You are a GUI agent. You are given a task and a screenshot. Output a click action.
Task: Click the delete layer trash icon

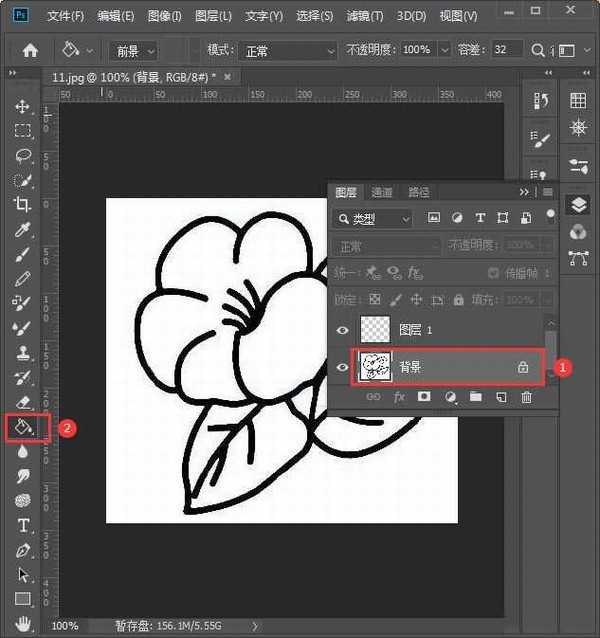[527, 397]
